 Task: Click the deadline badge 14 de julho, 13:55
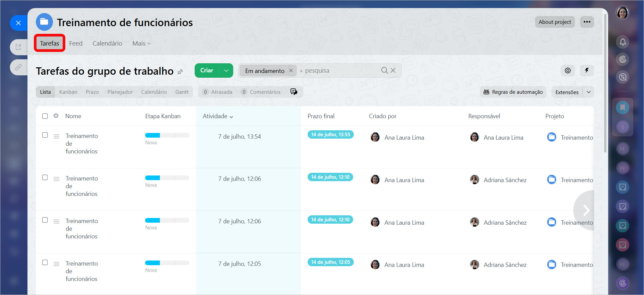coord(330,135)
